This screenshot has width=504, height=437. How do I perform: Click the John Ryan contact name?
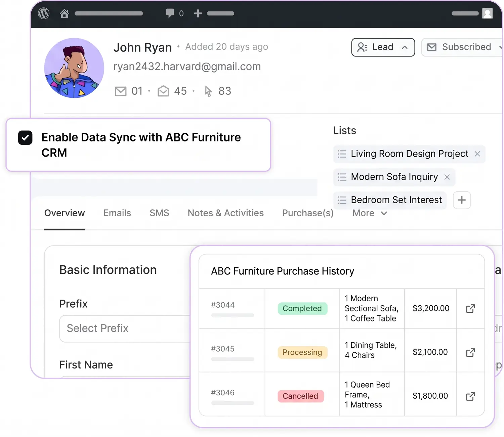click(142, 48)
